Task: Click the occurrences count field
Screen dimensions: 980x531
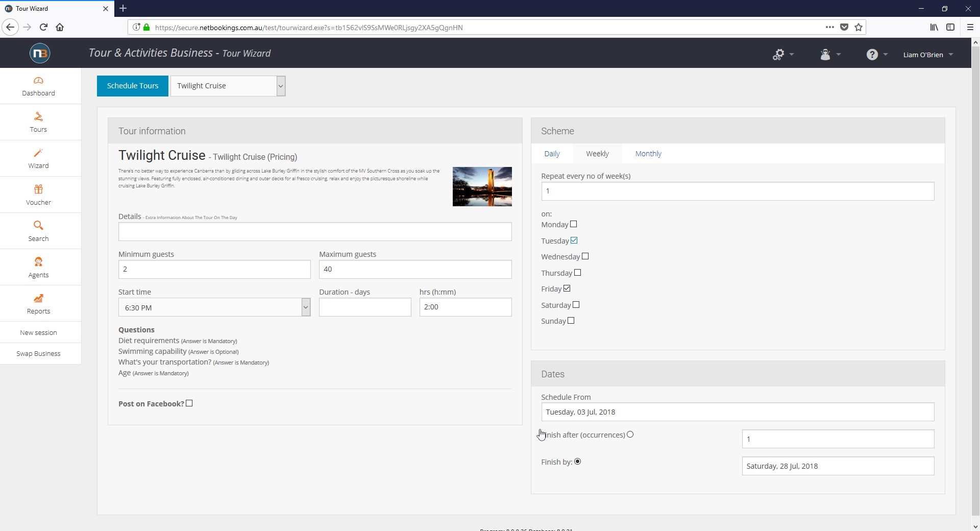Action: [838, 439]
